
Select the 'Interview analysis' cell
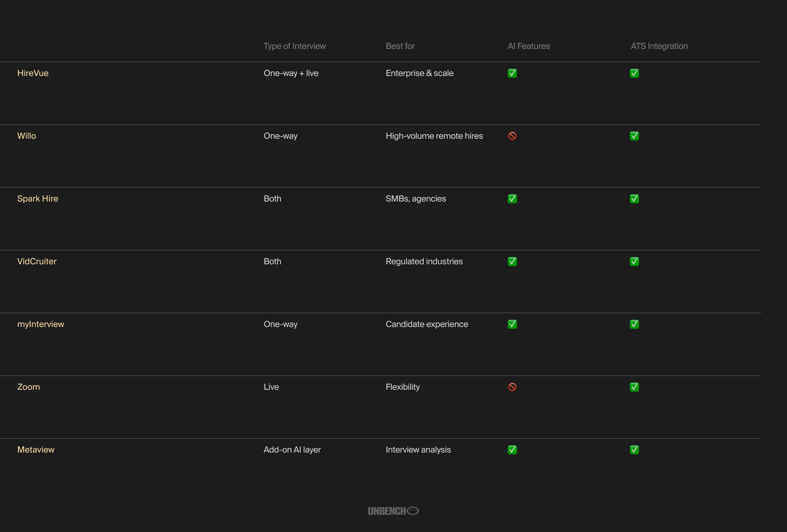tap(418, 450)
